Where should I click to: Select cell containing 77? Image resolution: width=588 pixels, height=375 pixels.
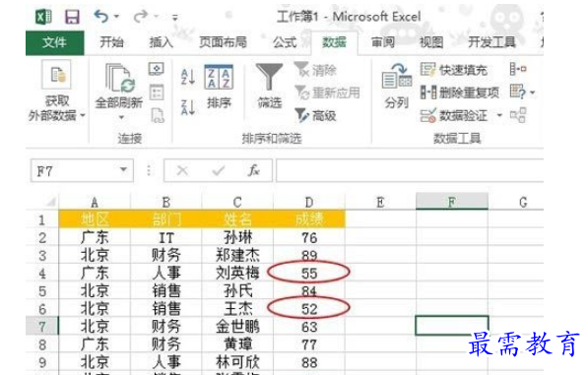click(309, 344)
